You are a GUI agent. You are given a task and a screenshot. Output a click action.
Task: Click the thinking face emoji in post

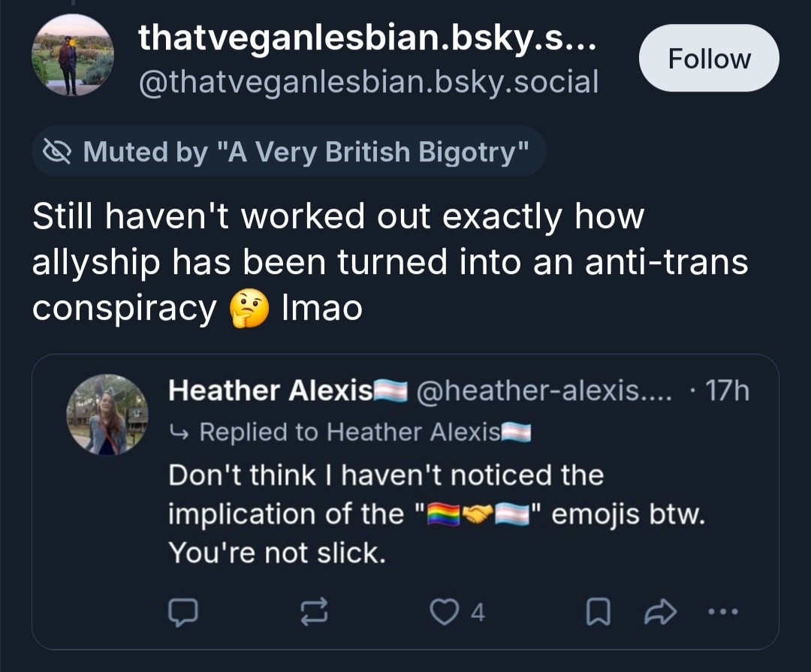(x=249, y=309)
